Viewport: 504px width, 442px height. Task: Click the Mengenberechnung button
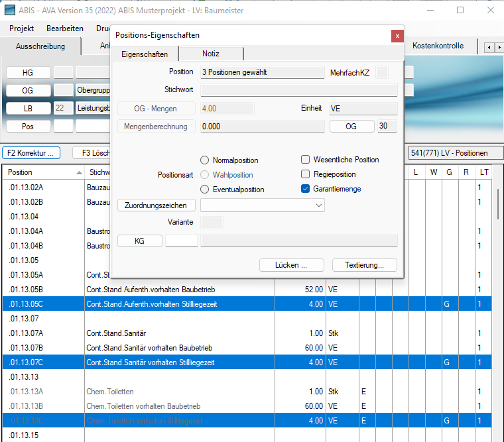[x=156, y=127]
